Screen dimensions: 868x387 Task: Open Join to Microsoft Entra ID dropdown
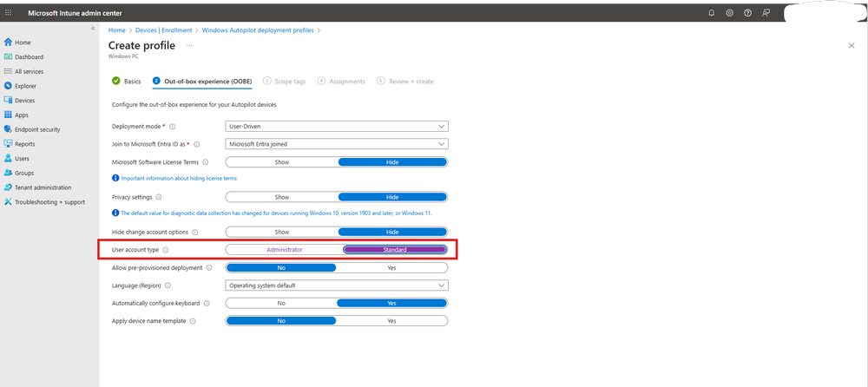point(337,144)
